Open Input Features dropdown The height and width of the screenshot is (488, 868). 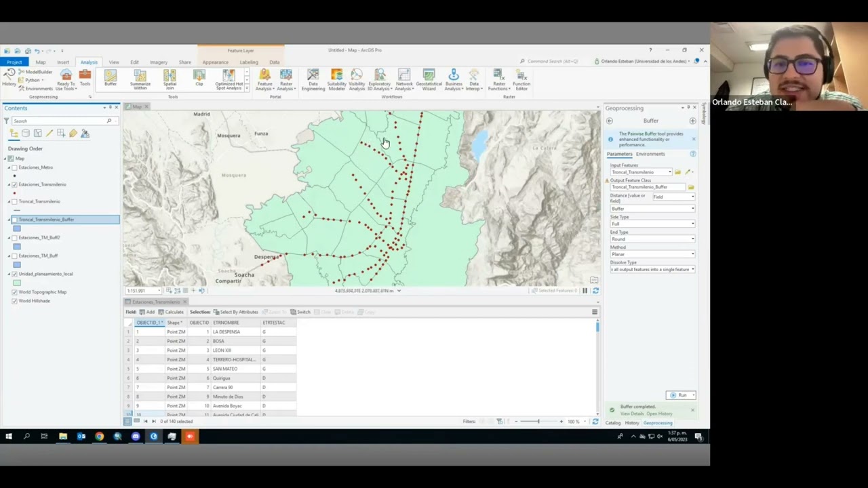[669, 172]
